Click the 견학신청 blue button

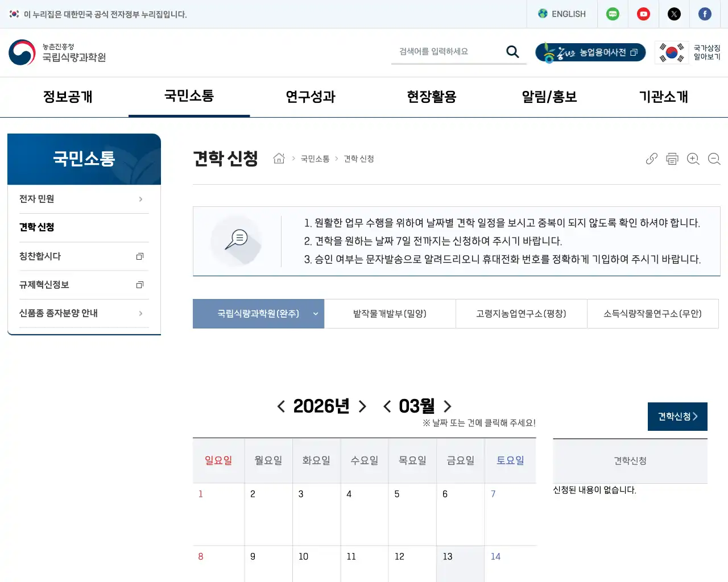tap(677, 416)
